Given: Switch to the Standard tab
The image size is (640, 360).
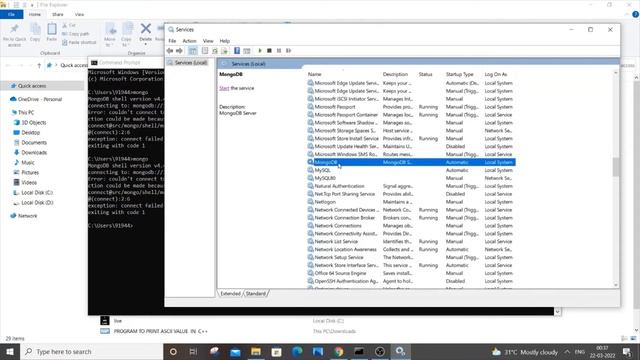Looking at the screenshot, I should point(256,293).
